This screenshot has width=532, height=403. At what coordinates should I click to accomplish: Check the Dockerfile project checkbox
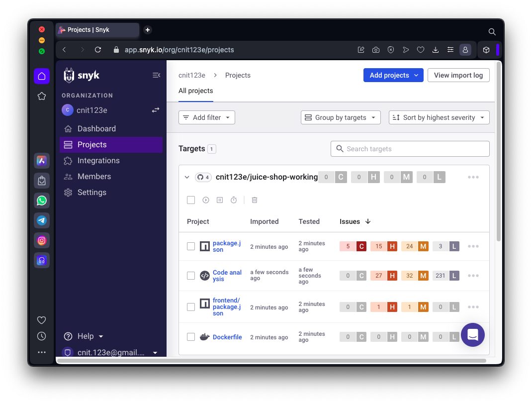[191, 337]
